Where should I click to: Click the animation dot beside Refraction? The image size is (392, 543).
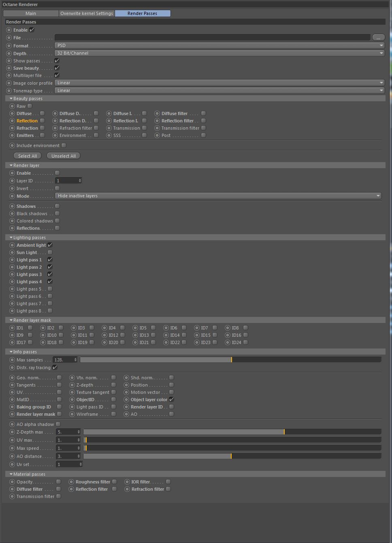(x=12, y=128)
